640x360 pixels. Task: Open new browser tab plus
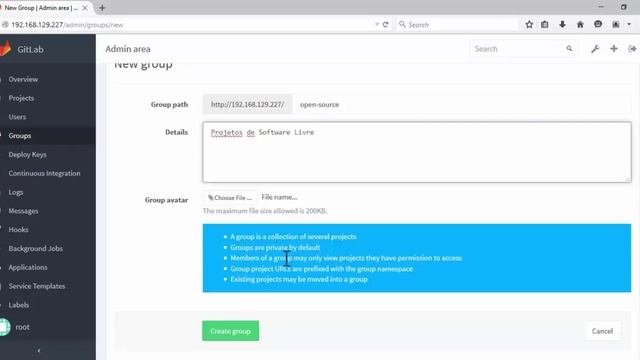click(102, 8)
